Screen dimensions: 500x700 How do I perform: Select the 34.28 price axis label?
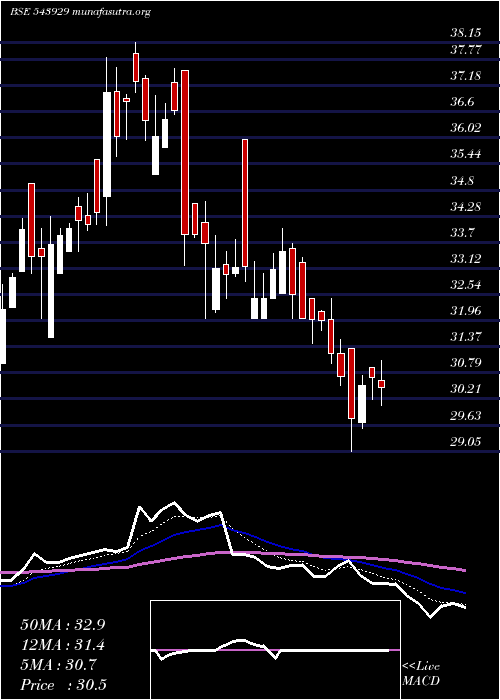pyautogui.click(x=465, y=207)
